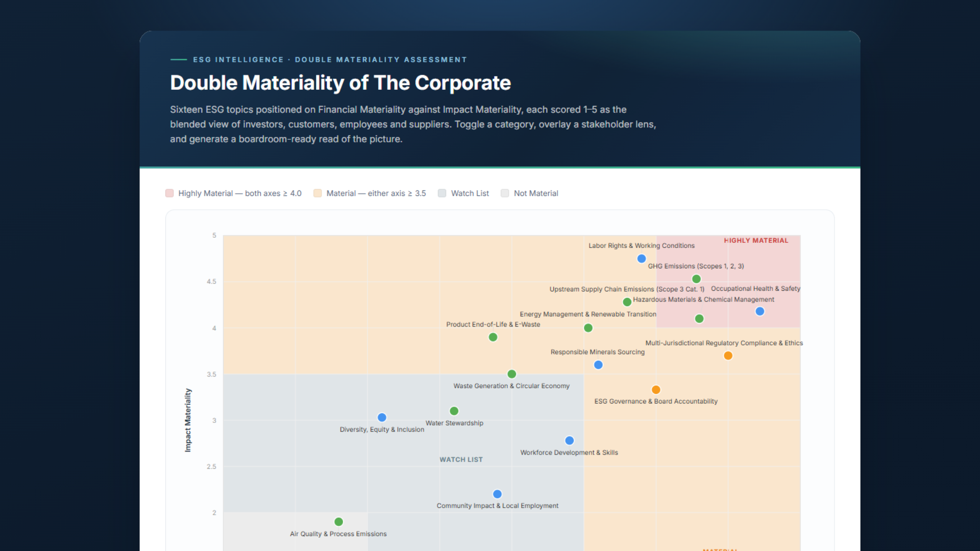Select the Hazardous Materials & Chemical Management dot

(x=699, y=319)
